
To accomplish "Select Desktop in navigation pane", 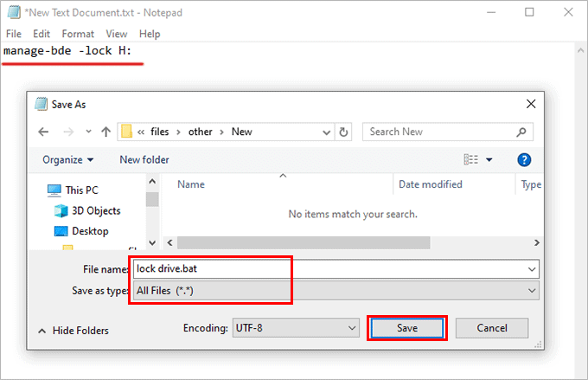I will coord(81,231).
